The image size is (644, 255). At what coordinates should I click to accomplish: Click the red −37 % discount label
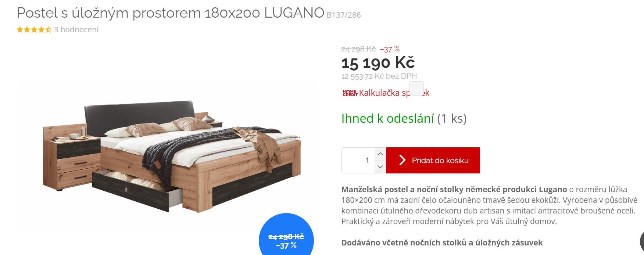point(390,49)
